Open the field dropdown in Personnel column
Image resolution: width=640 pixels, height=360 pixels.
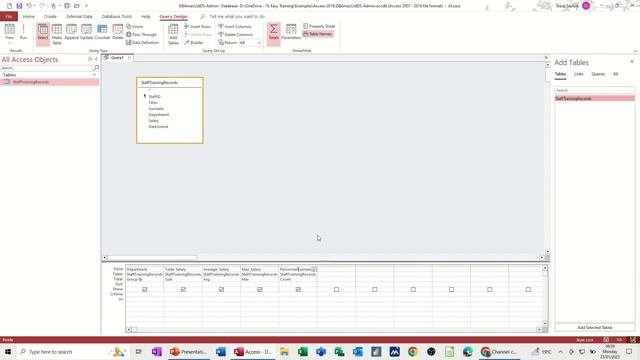[x=314, y=269]
